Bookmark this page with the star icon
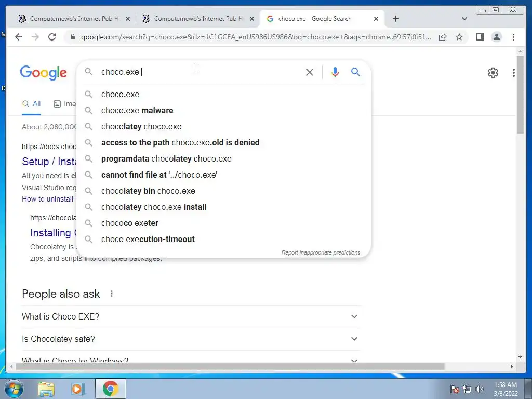 459,37
